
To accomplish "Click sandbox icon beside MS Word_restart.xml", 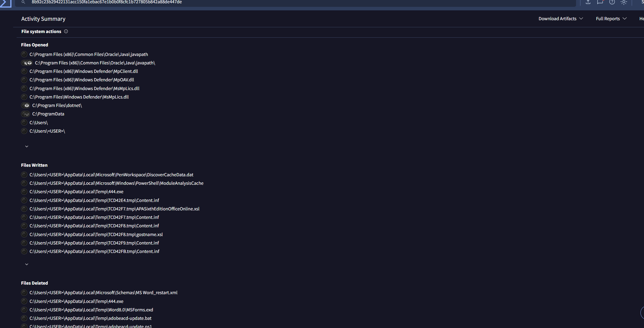I will (x=24, y=293).
